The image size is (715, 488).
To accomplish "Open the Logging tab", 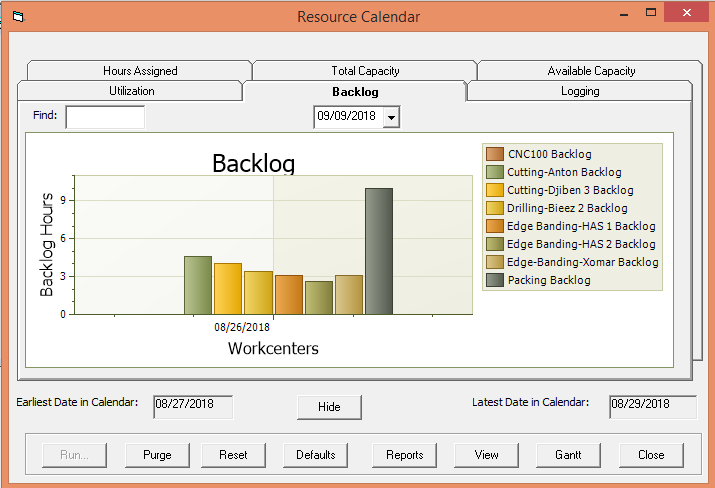I will coord(580,91).
